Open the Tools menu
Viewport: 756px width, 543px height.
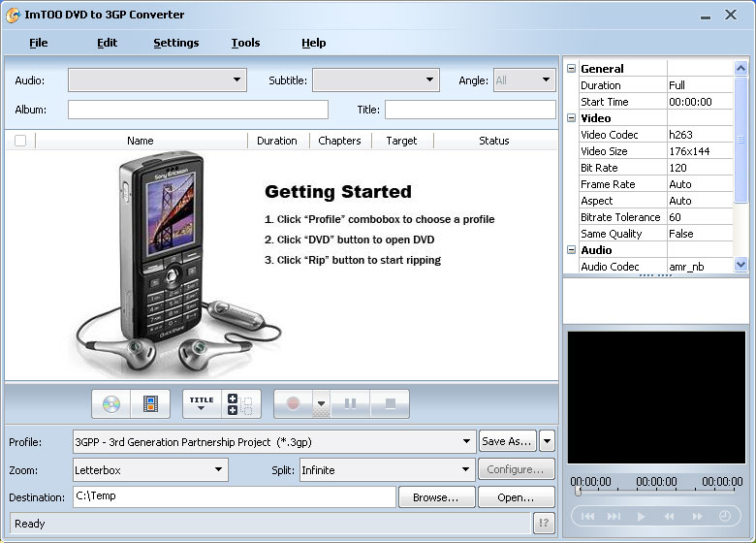(x=245, y=43)
